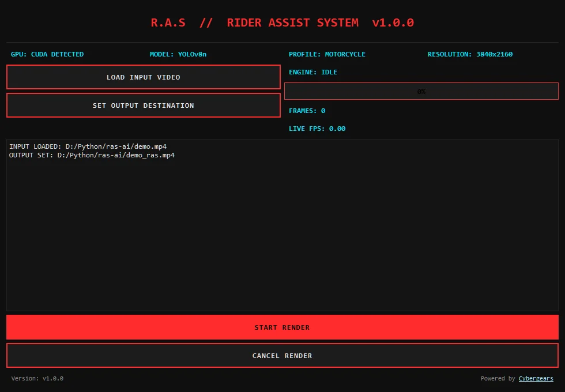Click the INPUT LOADED log line
565x392 pixels.
[x=88, y=146]
